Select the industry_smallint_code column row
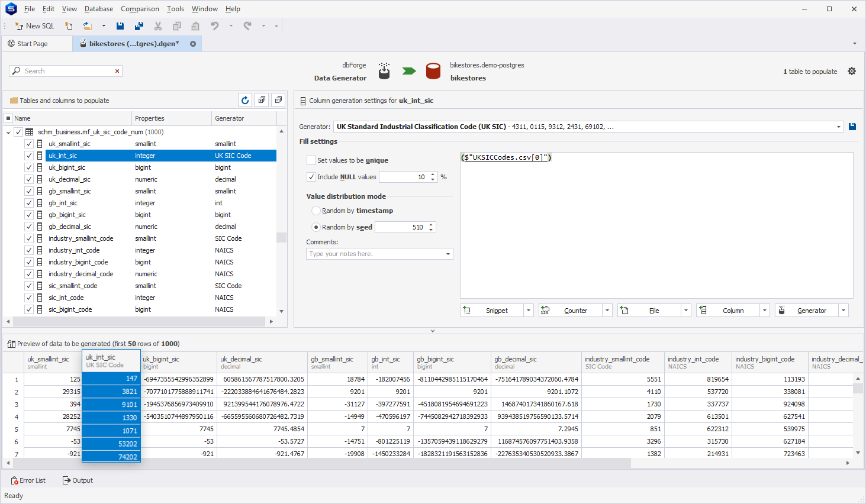 [161, 238]
